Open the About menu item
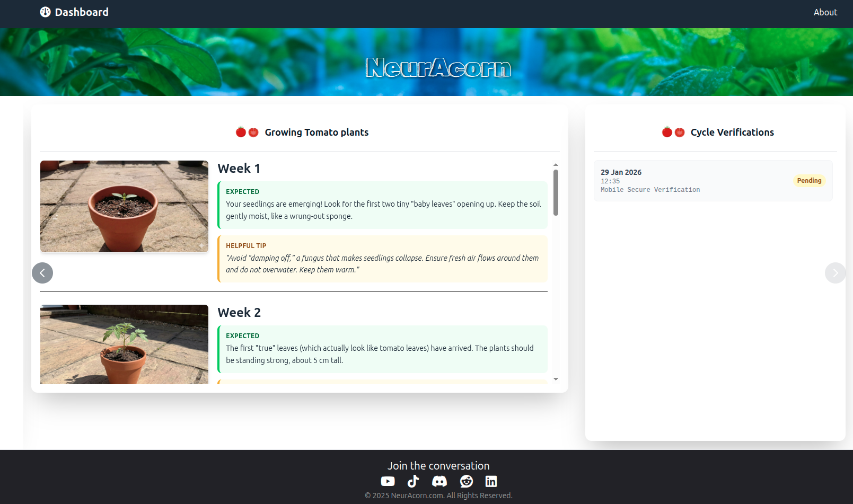 click(825, 12)
